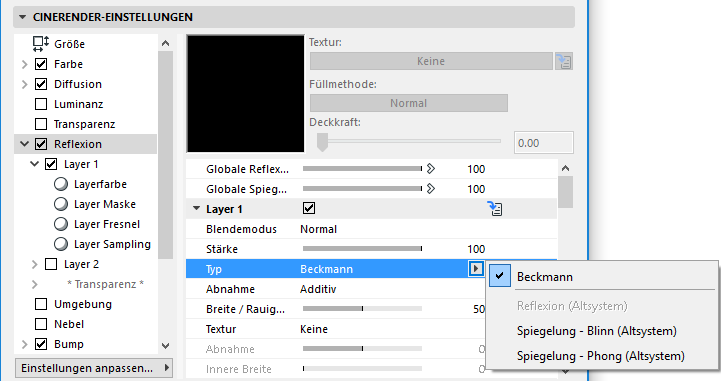Disable the Reflexion channel checkbox
This screenshot has width=721, height=381.
pos(41,144)
